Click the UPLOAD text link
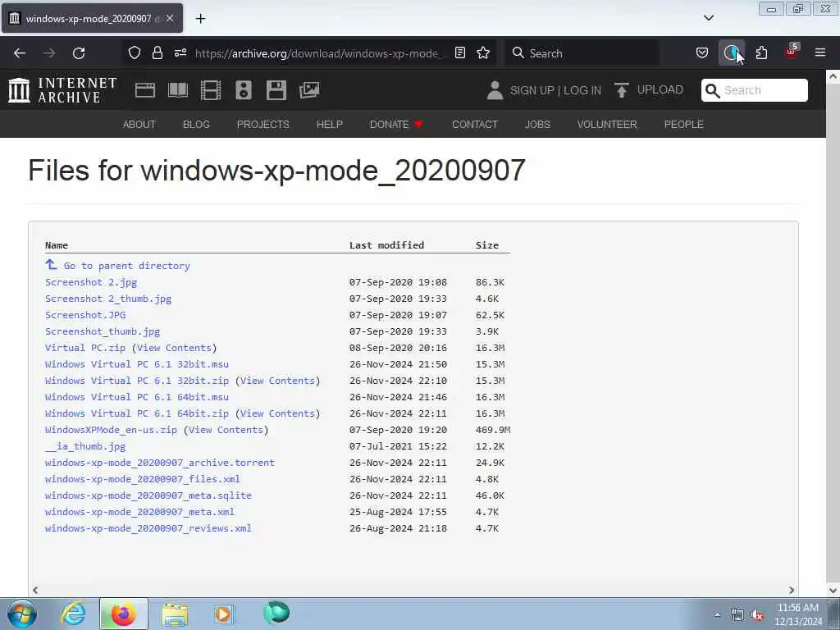Image resolution: width=840 pixels, height=630 pixels. (x=660, y=89)
